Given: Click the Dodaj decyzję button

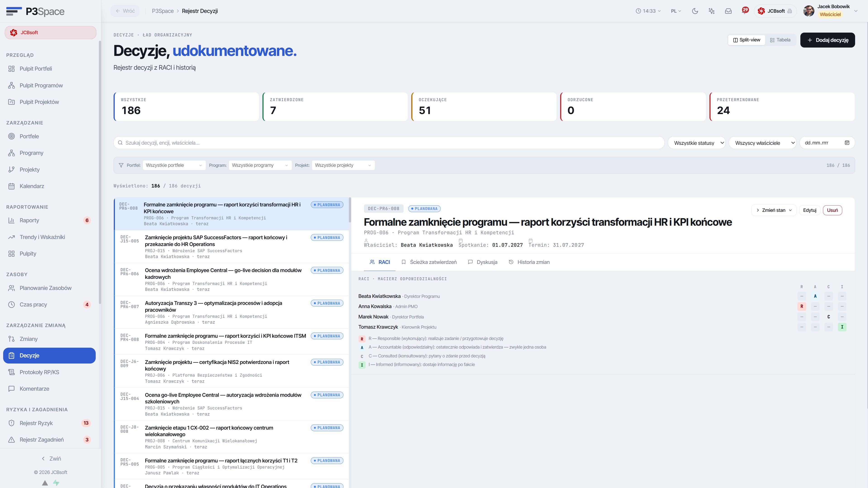Looking at the screenshot, I should [828, 40].
